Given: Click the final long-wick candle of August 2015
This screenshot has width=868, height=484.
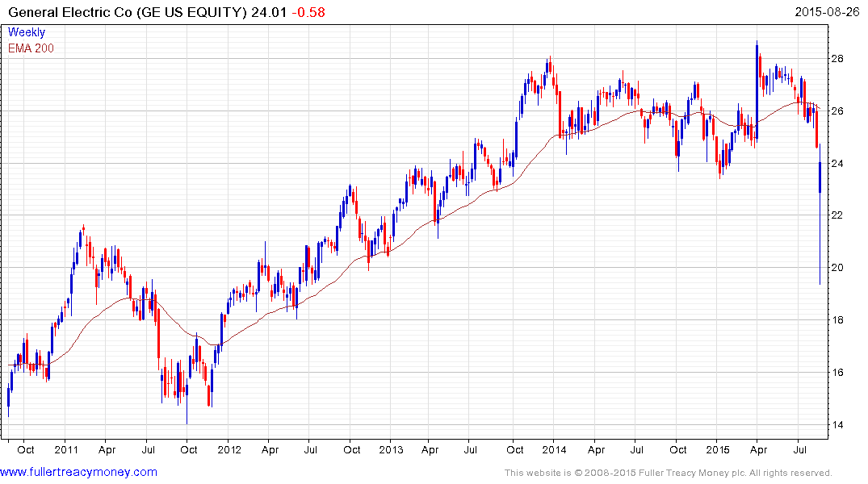Looking at the screenshot, I should tap(820, 214).
